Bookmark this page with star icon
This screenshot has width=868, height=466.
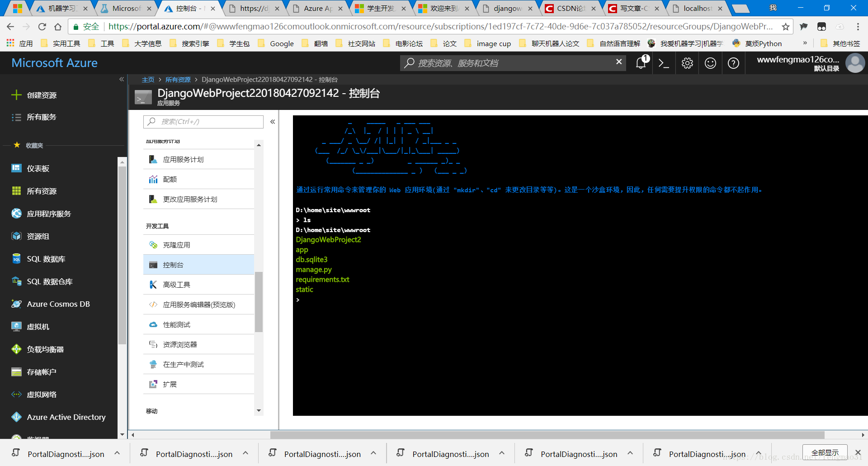coord(786,27)
